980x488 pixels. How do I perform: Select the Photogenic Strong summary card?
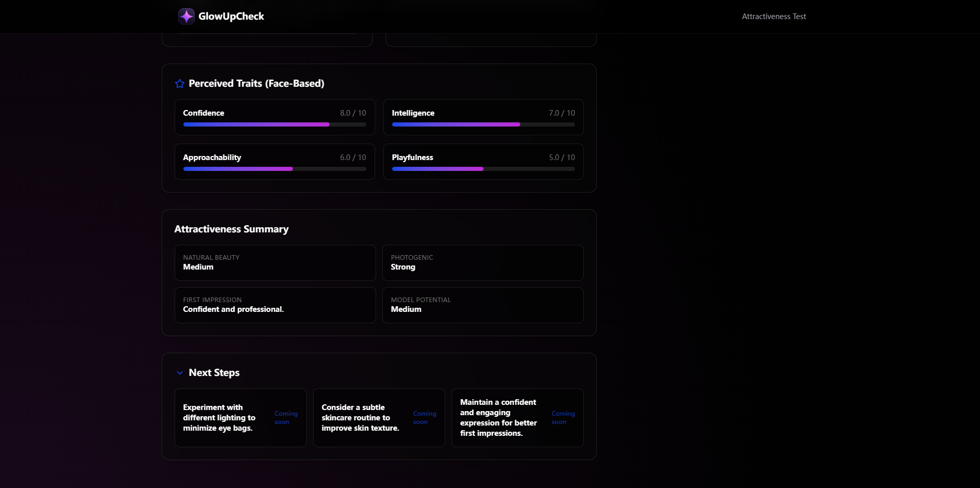click(x=483, y=262)
